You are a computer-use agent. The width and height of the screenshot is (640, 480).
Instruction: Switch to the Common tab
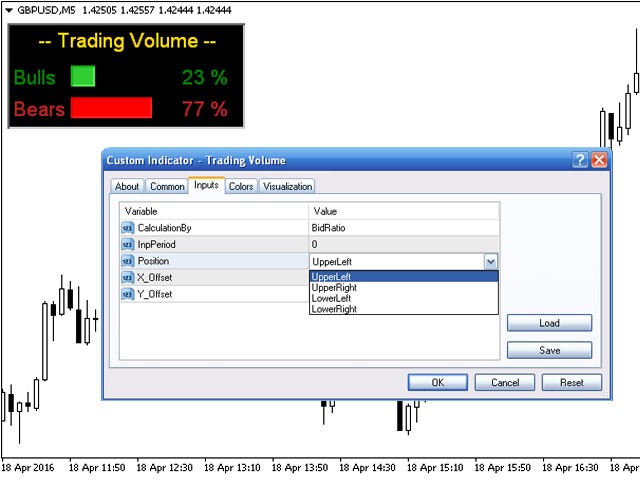[x=167, y=187]
